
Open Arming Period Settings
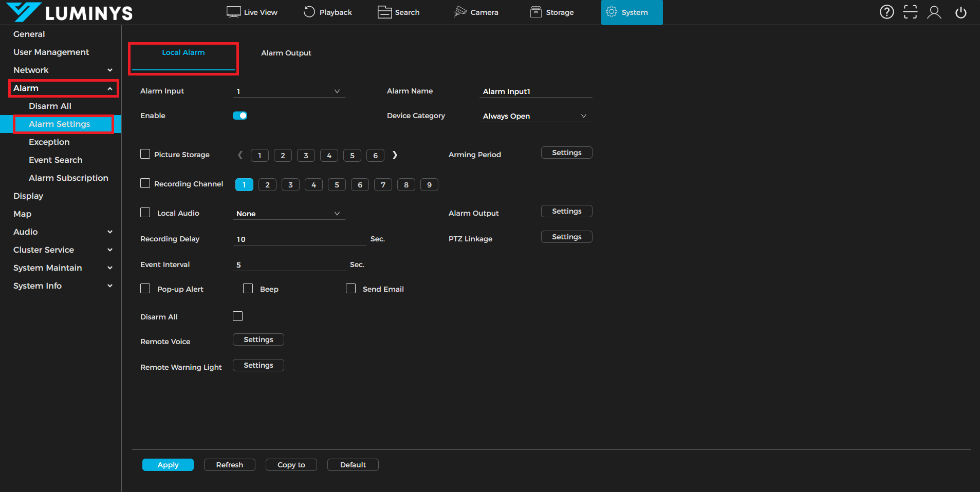coord(566,153)
